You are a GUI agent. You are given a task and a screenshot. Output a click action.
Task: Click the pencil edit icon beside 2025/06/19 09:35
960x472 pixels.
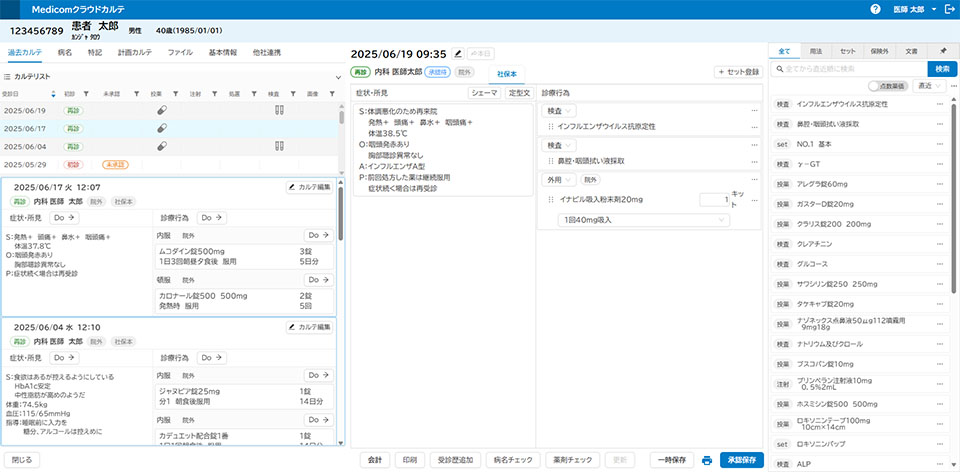(458, 53)
